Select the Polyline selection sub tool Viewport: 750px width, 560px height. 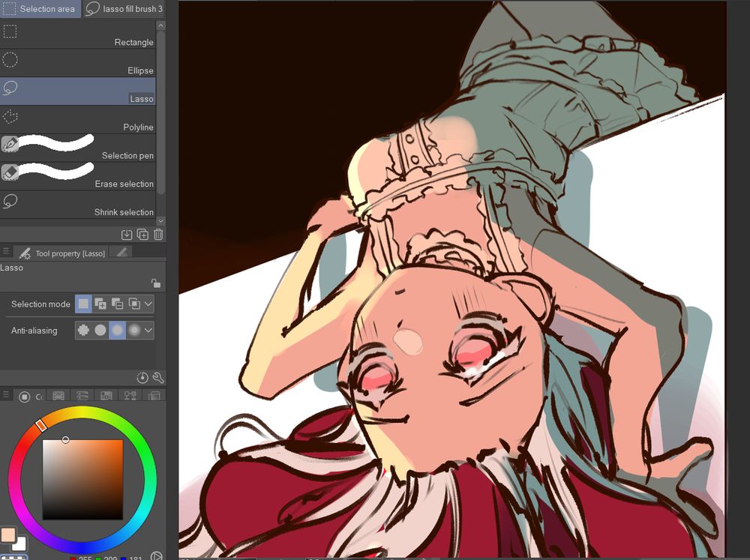[77, 119]
